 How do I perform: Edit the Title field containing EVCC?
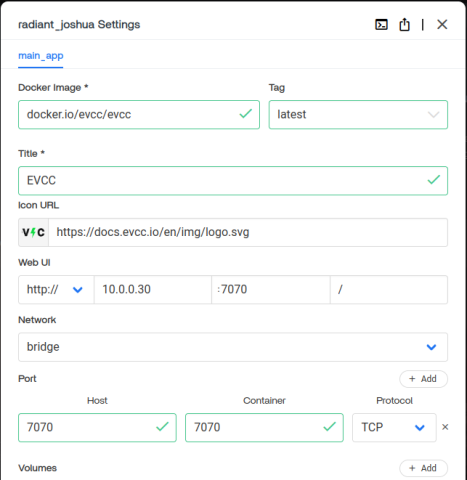coord(233,180)
